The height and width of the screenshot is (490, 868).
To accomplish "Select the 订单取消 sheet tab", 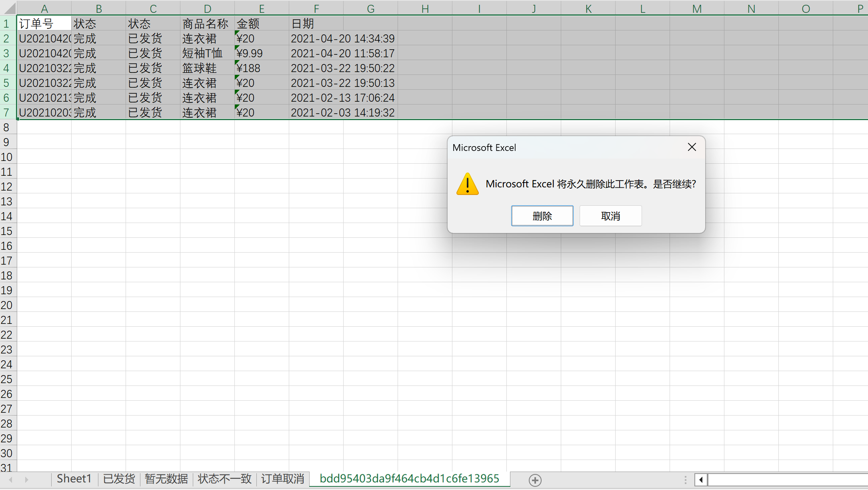I will tap(282, 479).
